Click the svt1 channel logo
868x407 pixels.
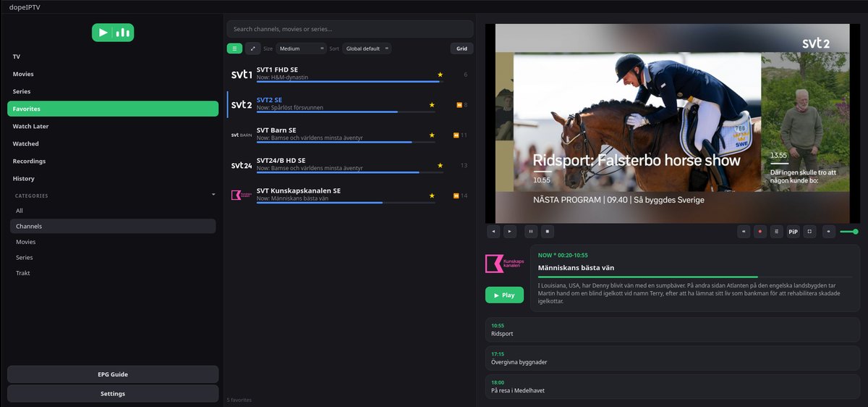point(242,75)
